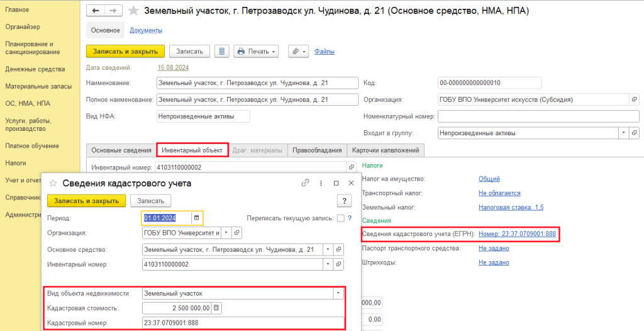Open the Дата сведений 15.08.2024 link
Image resolution: width=644 pixels, height=331 pixels.
click(173, 67)
